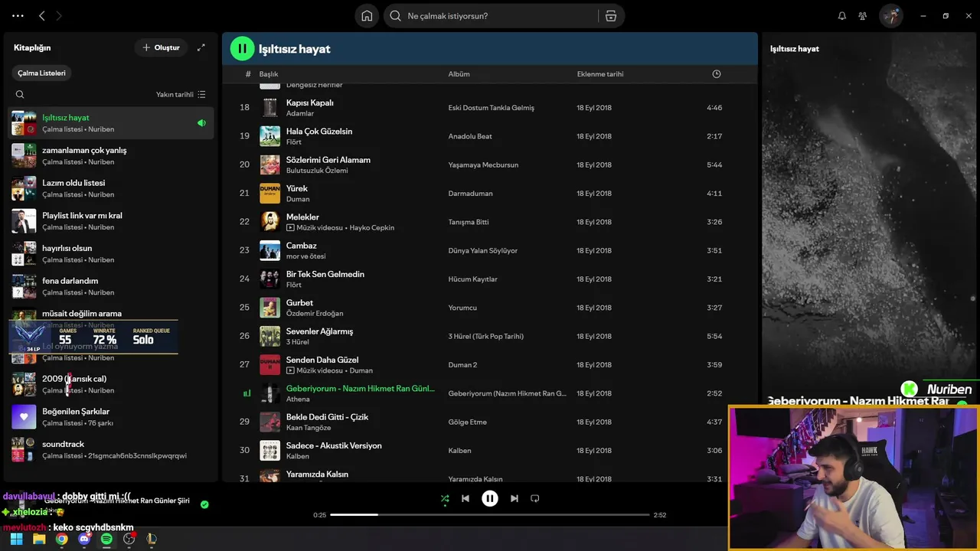Pause with the bottom player button
The image size is (980, 551).
click(490, 498)
